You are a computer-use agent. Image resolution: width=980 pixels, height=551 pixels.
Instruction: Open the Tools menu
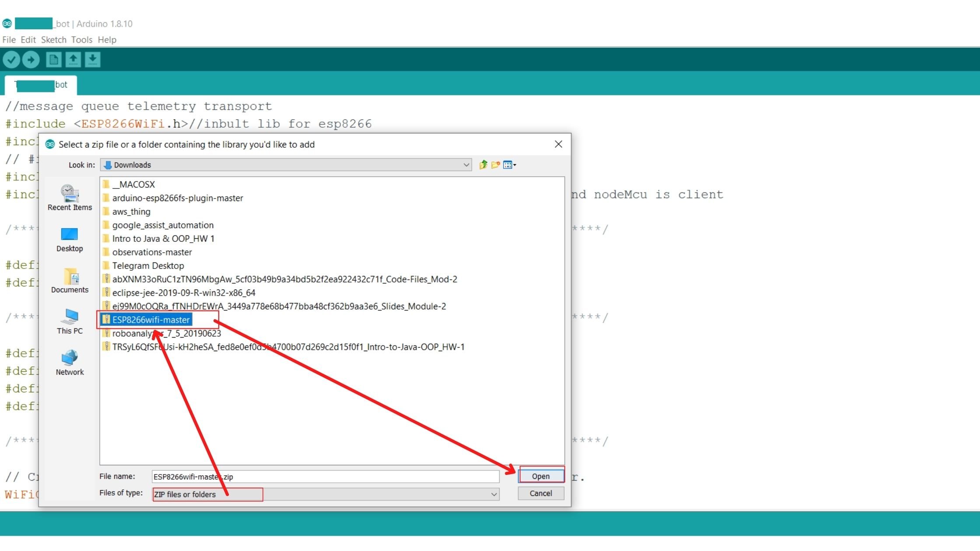pos(81,40)
